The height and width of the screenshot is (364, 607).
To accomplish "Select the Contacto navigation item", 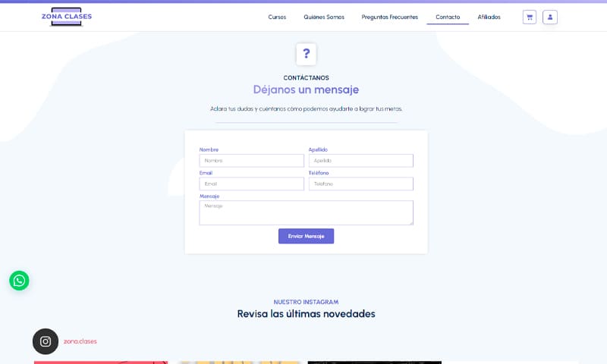I will pyautogui.click(x=448, y=17).
